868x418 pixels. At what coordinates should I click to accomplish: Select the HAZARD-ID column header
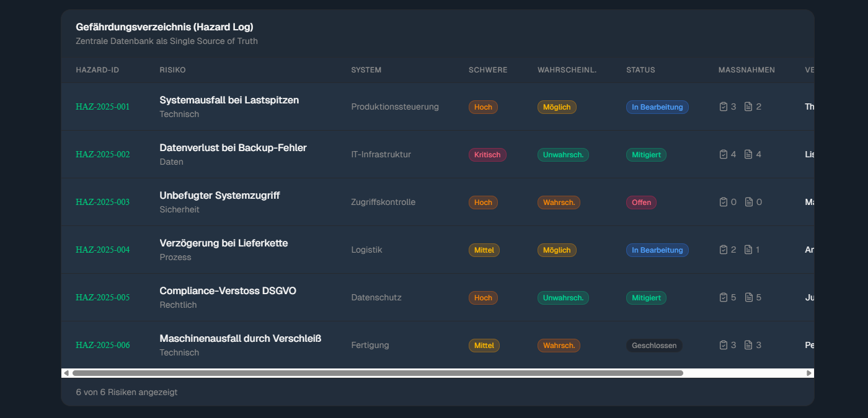pos(97,70)
